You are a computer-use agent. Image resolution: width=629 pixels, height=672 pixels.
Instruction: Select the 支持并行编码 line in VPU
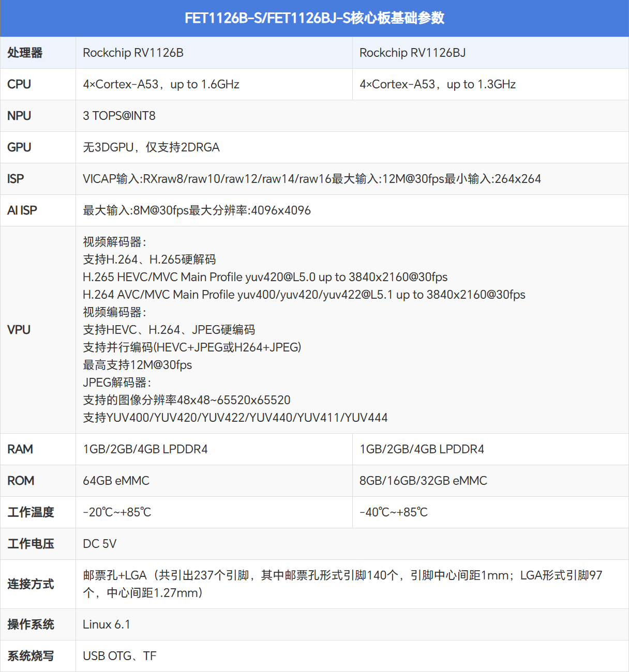click(x=192, y=347)
